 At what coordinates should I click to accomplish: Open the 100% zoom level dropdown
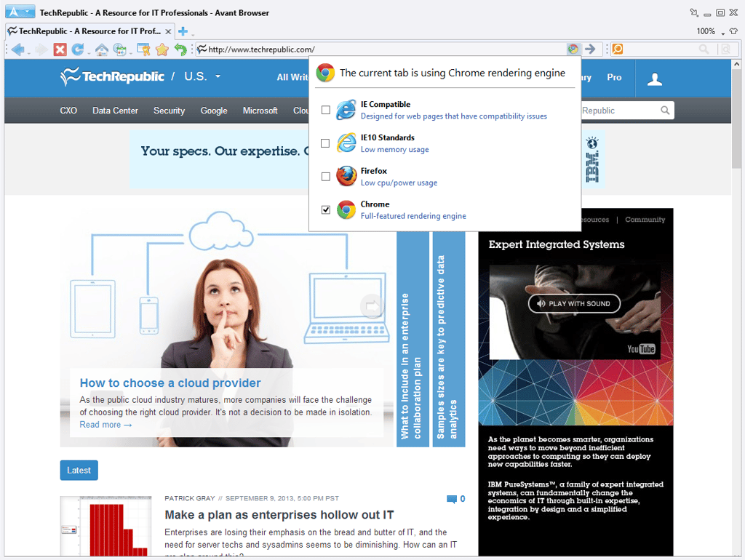(x=722, y=33)
